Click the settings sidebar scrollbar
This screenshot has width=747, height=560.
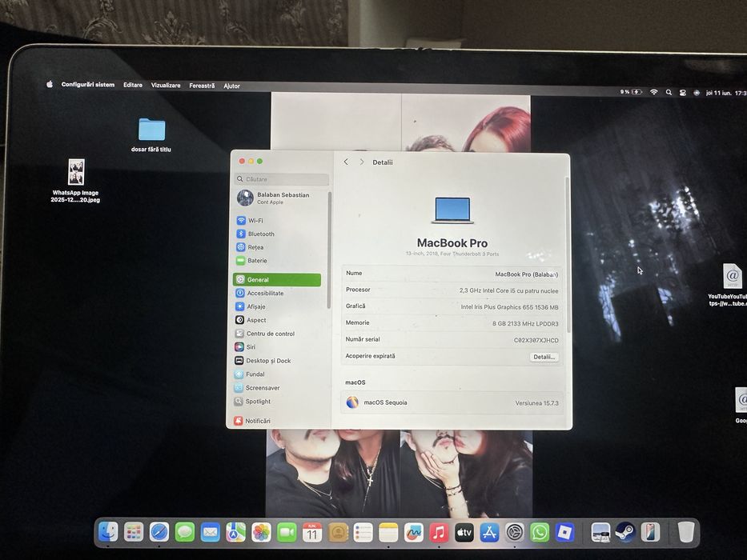pyautogui.click(x=329, y=250)
